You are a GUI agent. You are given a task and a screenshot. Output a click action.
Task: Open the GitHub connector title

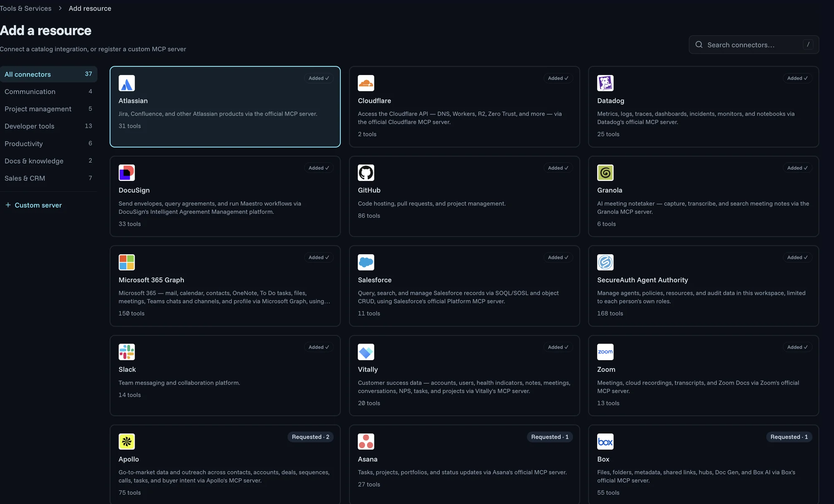369,190
